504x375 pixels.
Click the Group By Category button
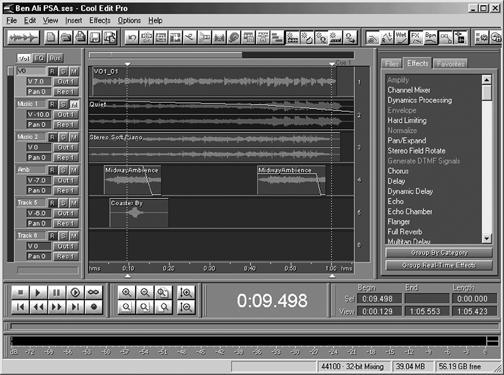[439, 253]
